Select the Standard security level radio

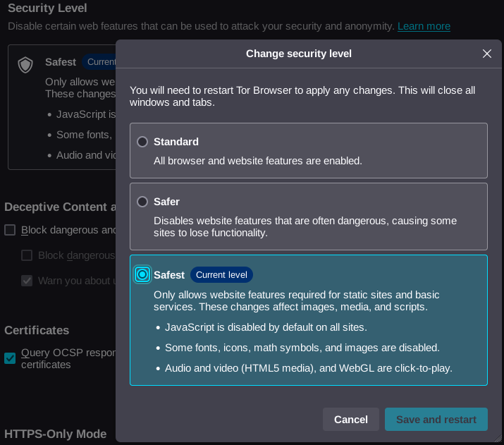[142, 142]
